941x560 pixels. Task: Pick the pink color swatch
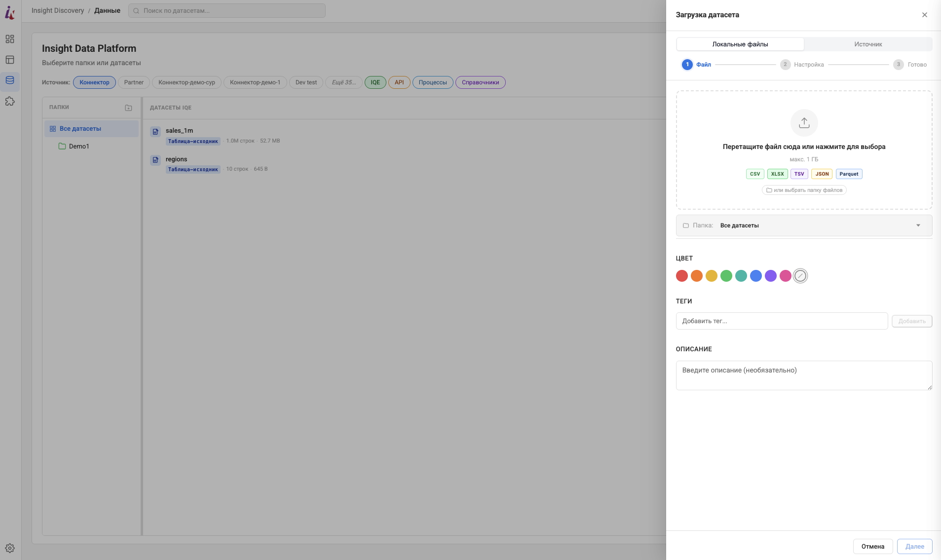click(x=786, y=276)
